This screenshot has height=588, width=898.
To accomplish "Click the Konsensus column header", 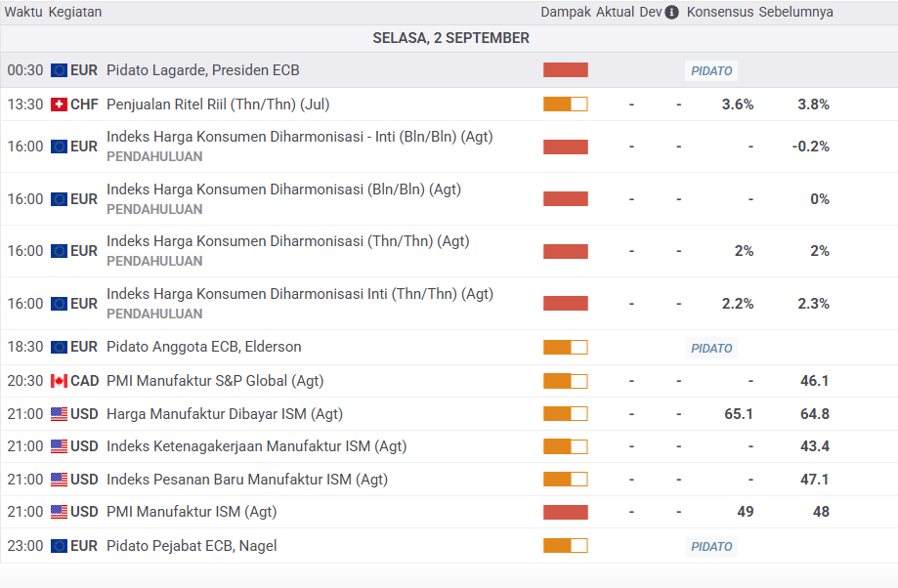I will (x=720, y=13).
